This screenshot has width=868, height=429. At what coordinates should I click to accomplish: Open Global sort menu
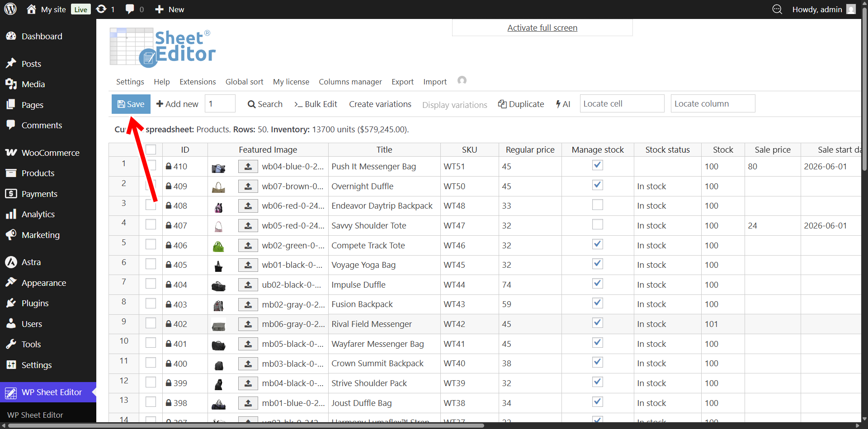click(244, 82)
